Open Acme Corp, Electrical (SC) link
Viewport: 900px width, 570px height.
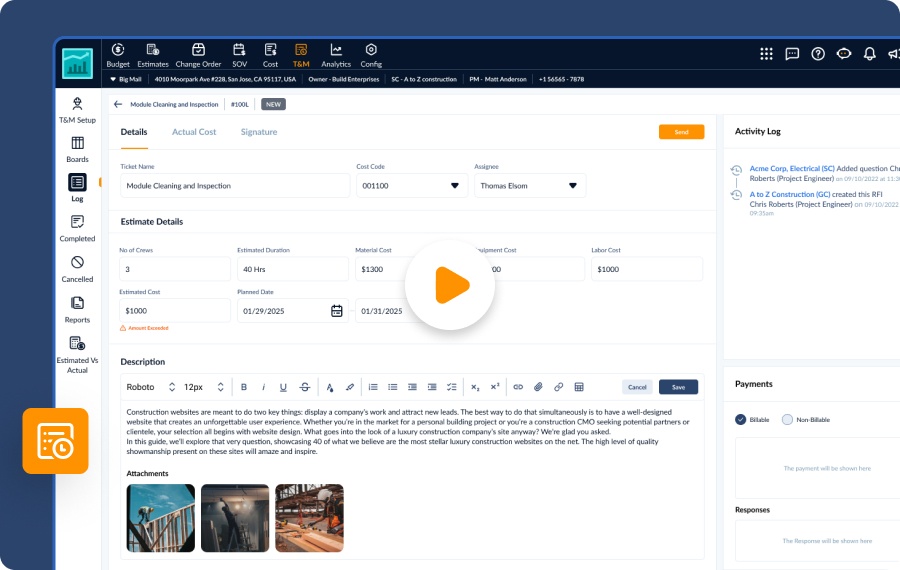(792, 168)
